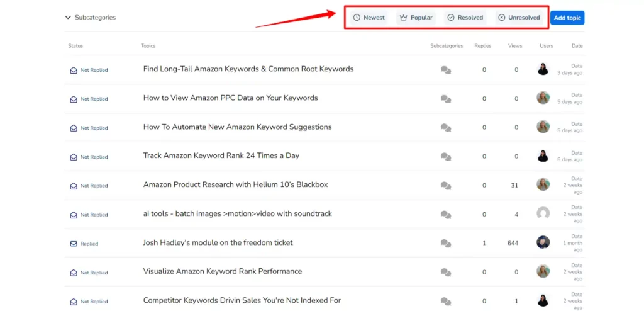
Task: Click chat bubbles icon in Josh Hadley row
Action: (446, 244)
